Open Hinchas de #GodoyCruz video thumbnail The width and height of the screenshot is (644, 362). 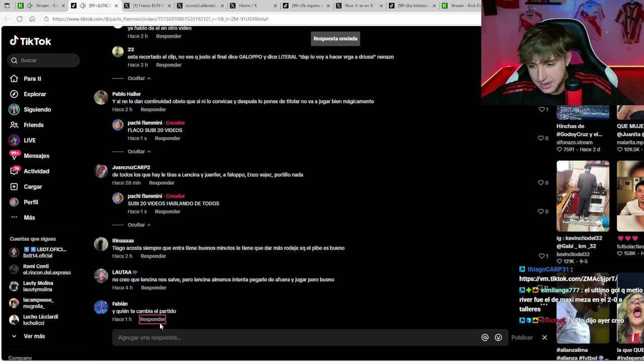point(583,113)
